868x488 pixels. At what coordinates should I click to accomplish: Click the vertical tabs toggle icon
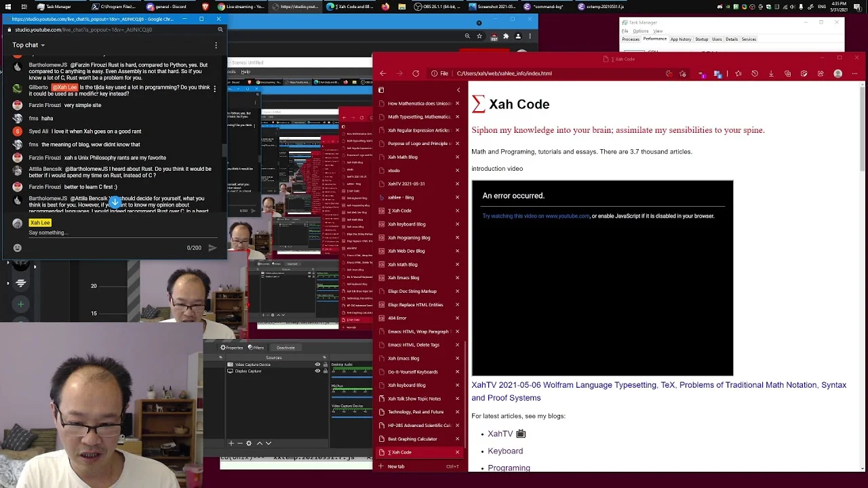[381, 89]
